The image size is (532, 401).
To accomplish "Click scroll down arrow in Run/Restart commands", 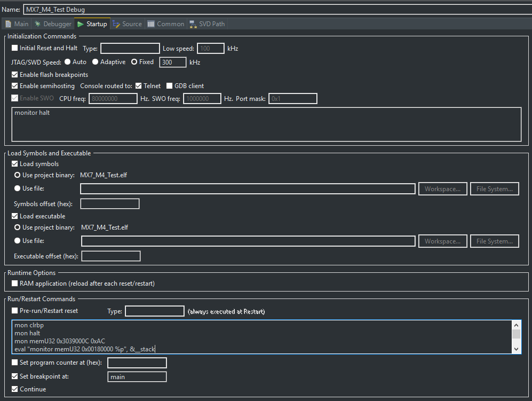I will click(517, 350).
